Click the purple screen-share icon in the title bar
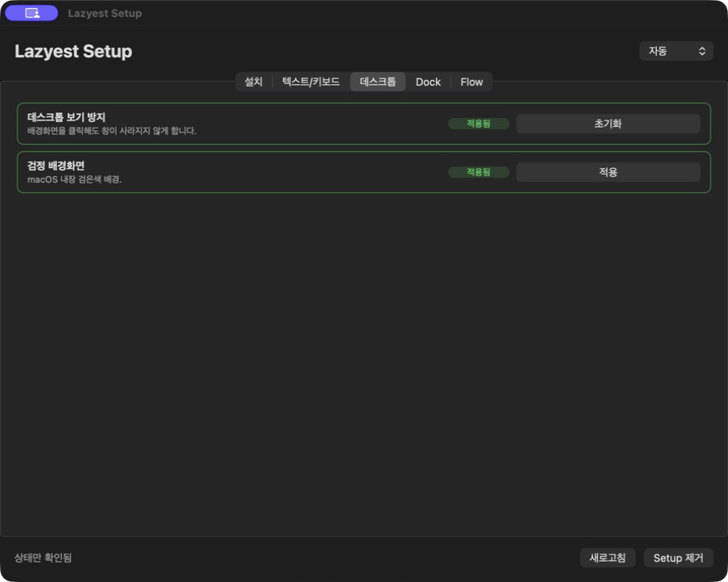Screen dimensions: 728x582 coord(32,13)
